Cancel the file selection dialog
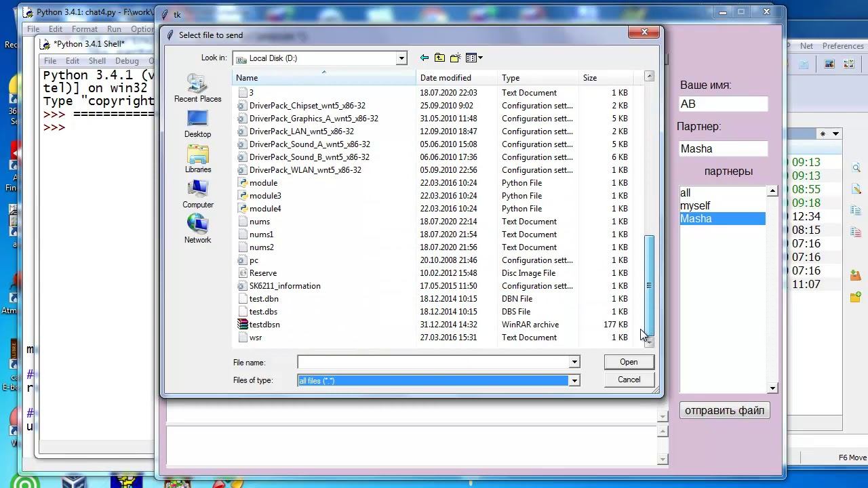Image resolution: width=868 pixels, height=488 pixels. (629, 380)
